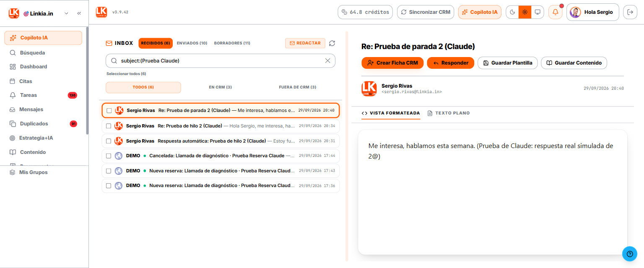Check the Re: Prueba de parada 2 email
This screenshot has height=268, width=644.
[x=109, y=111]
